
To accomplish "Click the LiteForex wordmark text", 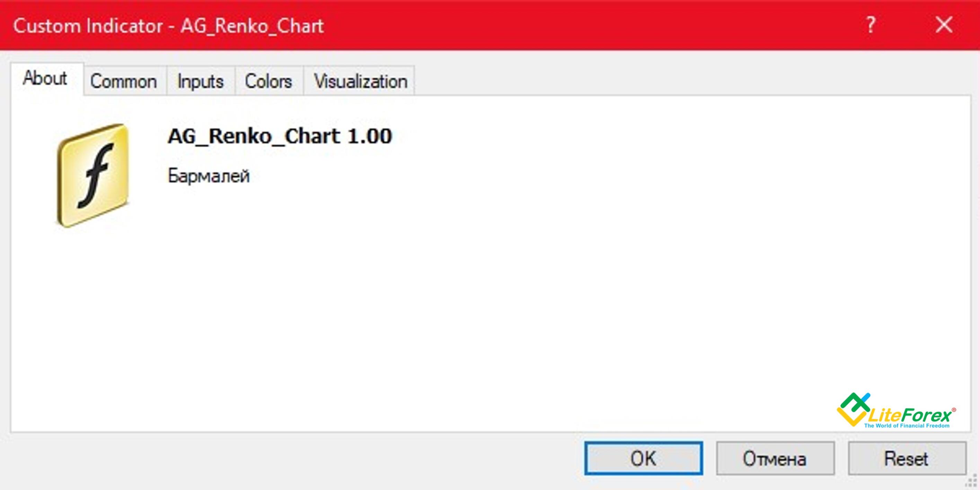I will pos(909,415).
